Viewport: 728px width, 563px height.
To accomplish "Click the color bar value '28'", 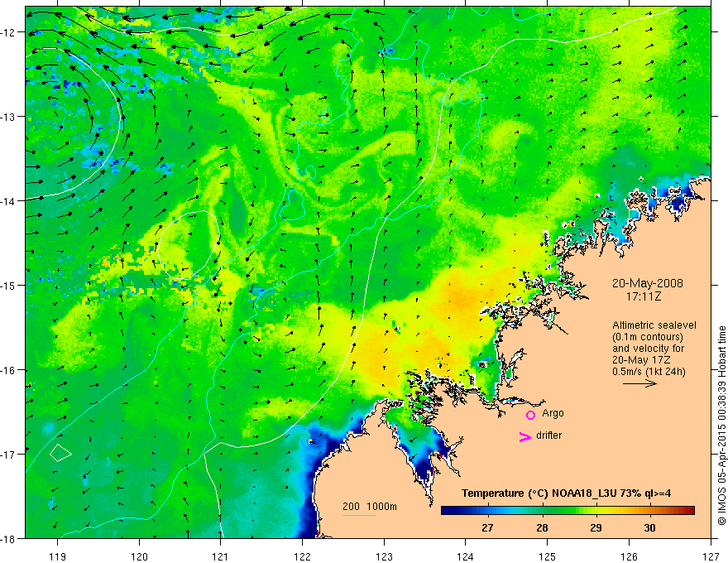I will click(x=542, y=527).
